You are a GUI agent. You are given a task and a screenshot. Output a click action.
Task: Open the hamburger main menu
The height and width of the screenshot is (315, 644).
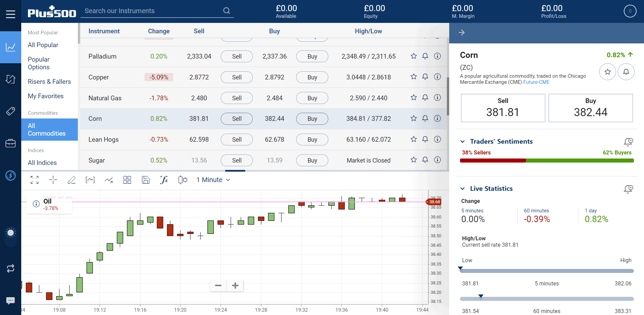pos(10,14)
